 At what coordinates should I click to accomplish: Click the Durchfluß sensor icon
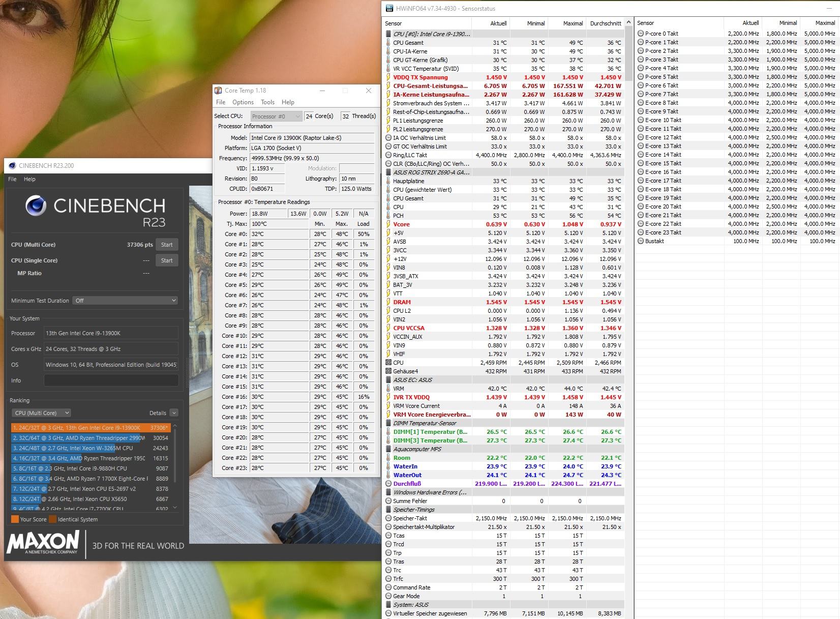[x=388, y=484]
